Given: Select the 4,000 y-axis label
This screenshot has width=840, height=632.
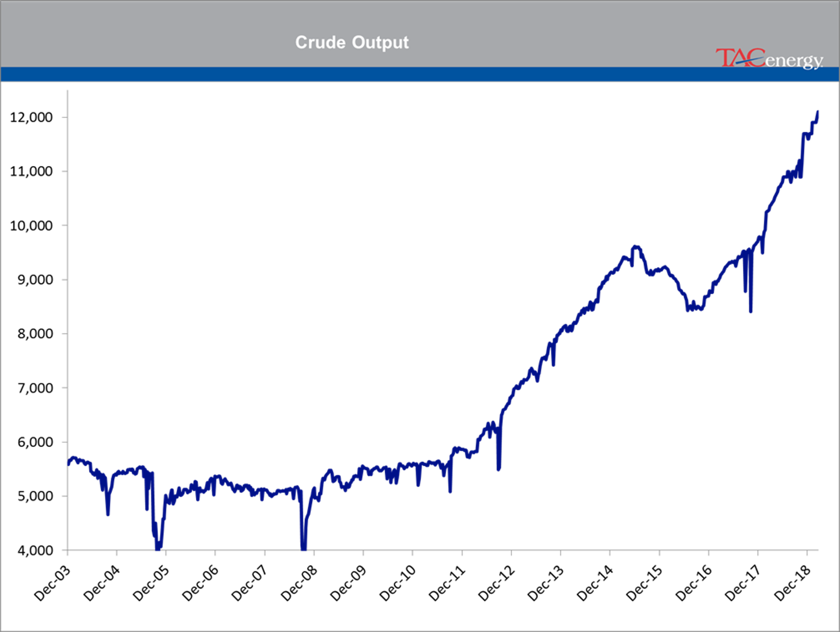Looking at the screenshot, I should (x=35, y=551).
